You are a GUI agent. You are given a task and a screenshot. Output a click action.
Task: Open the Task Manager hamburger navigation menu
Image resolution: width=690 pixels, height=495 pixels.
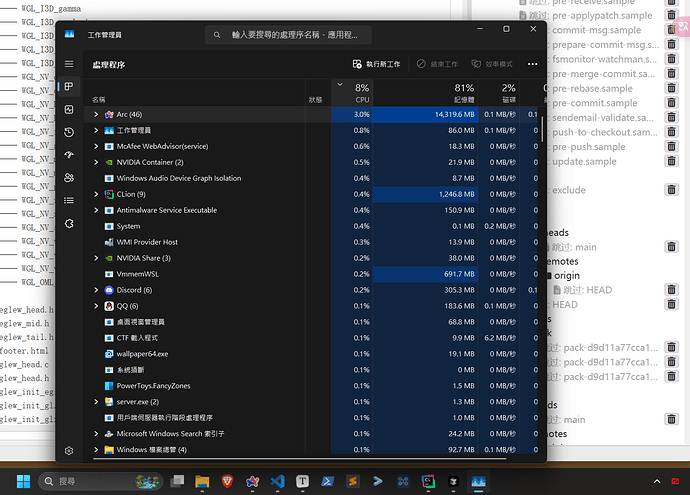pyautogui.click(x=69, y=64)
